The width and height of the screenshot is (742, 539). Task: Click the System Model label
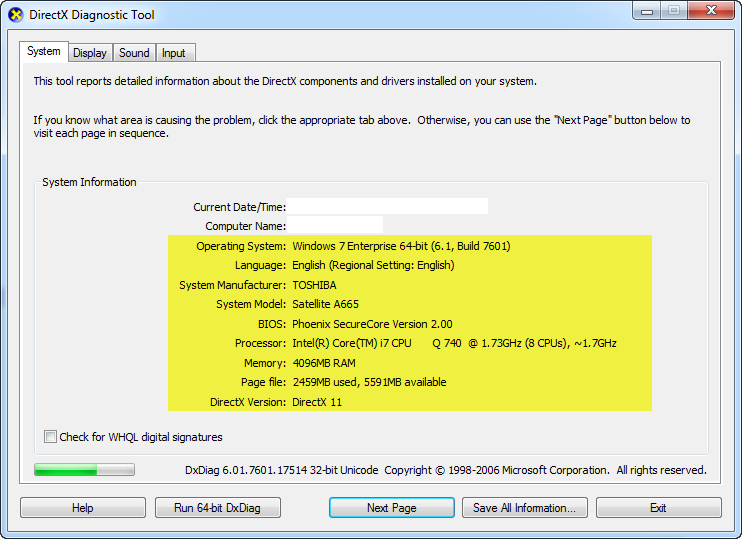tap(251, 304)
